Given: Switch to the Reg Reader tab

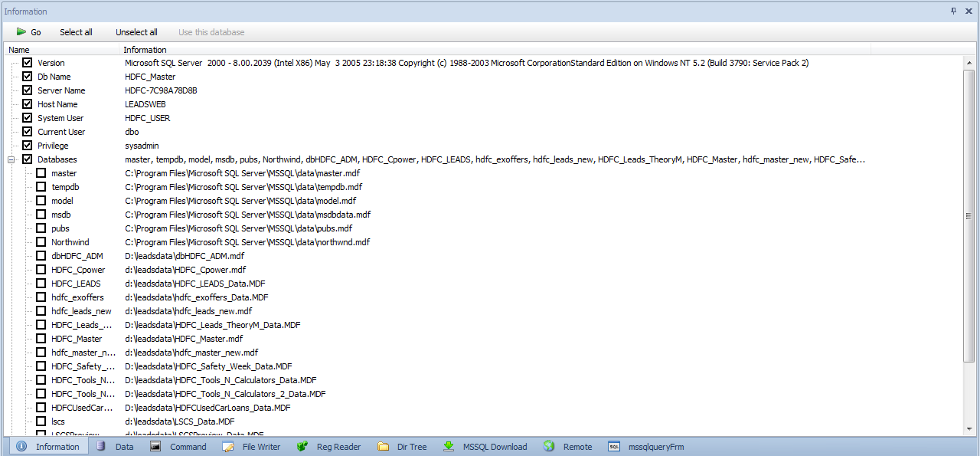Looking at the screenshot, I should 328,447.
